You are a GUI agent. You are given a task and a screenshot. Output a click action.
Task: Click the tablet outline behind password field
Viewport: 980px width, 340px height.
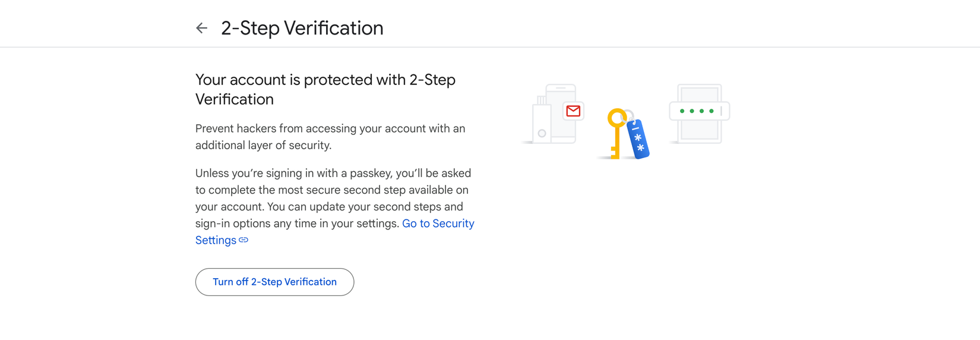coord(700,114)
